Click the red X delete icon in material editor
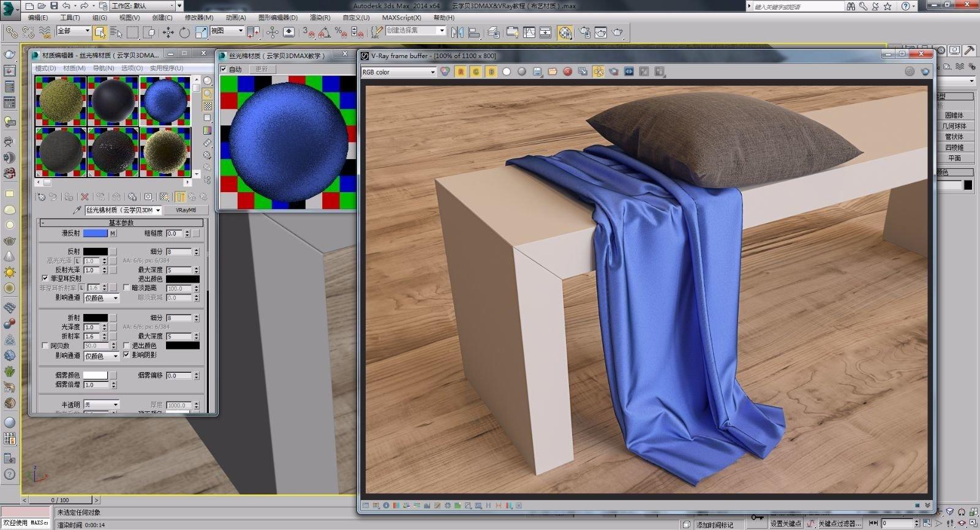 (85, 196)
